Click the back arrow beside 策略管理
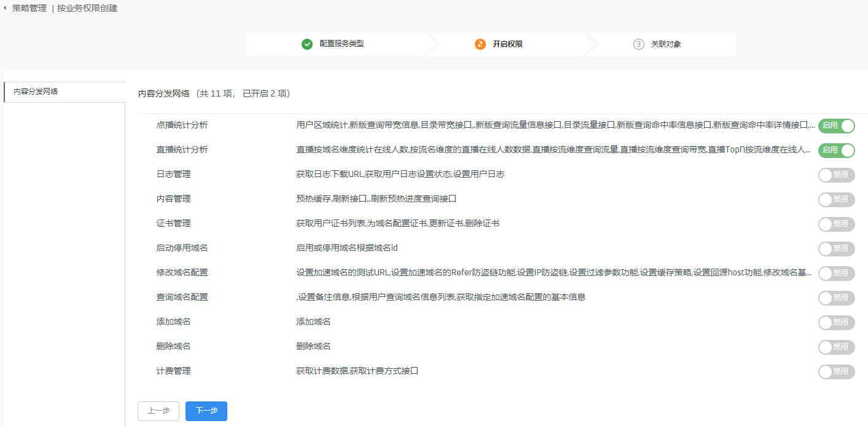Image resolution: width=868 pixels, height=426 pixels. [6, 9]
